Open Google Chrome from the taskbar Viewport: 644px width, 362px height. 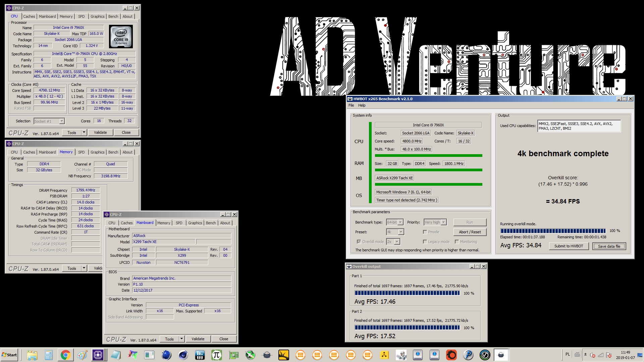coord(65,355)
